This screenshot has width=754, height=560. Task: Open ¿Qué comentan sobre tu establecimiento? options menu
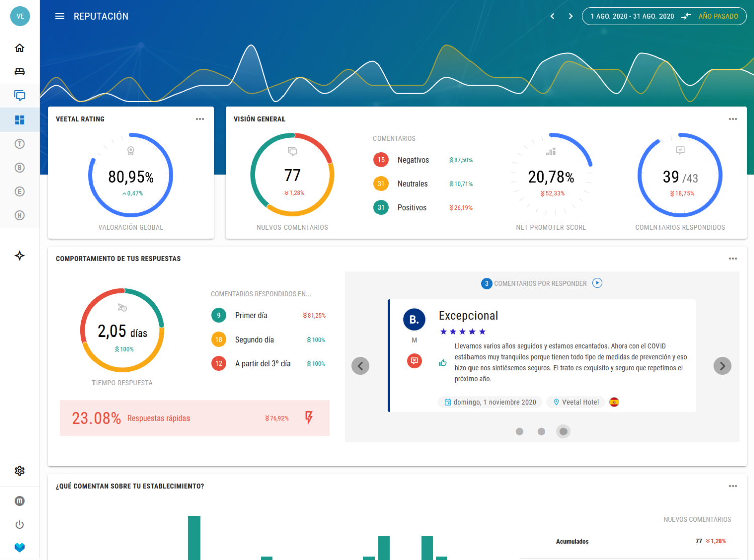click(733, 486)
